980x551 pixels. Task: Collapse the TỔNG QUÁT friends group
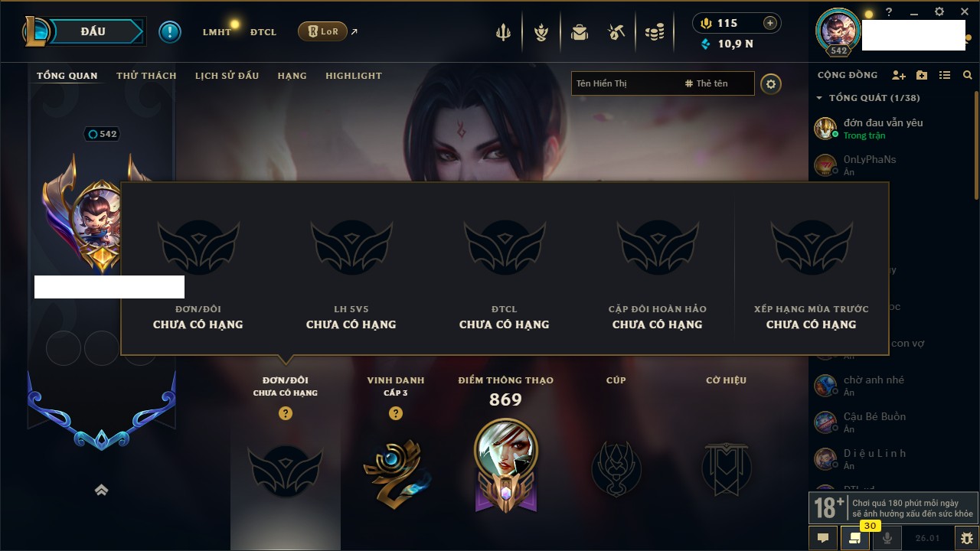(819, 98)
